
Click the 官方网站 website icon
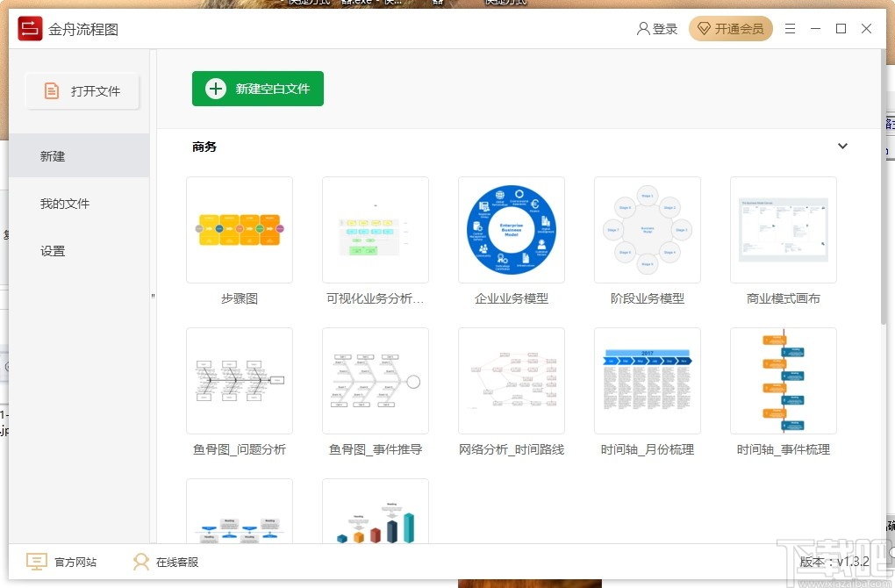click(x=36, y=561)
